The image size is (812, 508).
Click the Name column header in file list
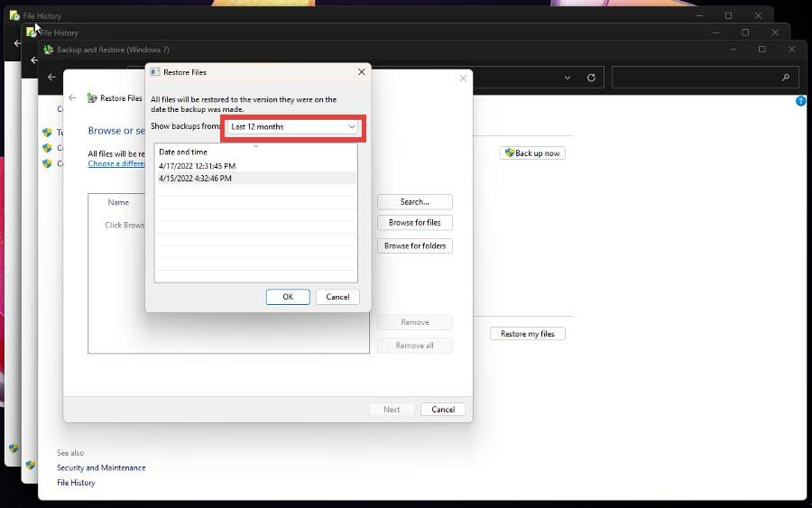point(118,202)
